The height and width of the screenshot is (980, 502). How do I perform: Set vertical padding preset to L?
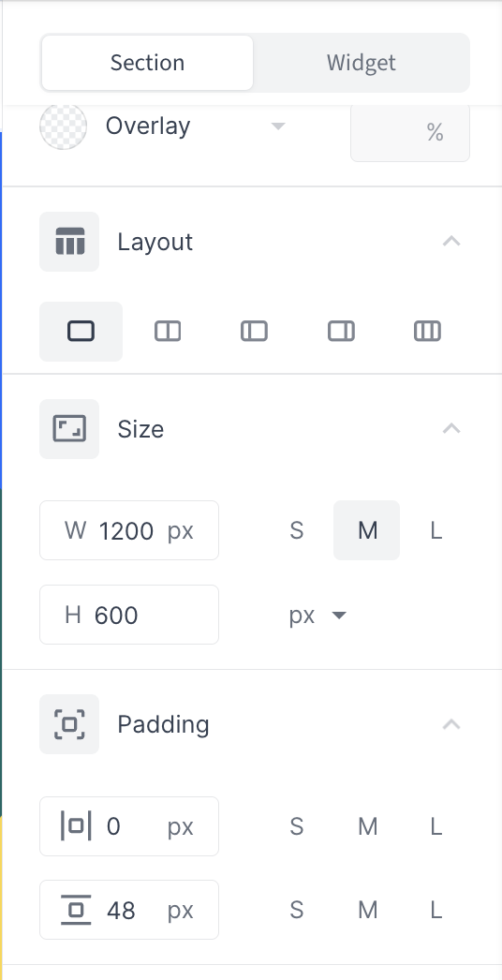click(x=436, y=910)
